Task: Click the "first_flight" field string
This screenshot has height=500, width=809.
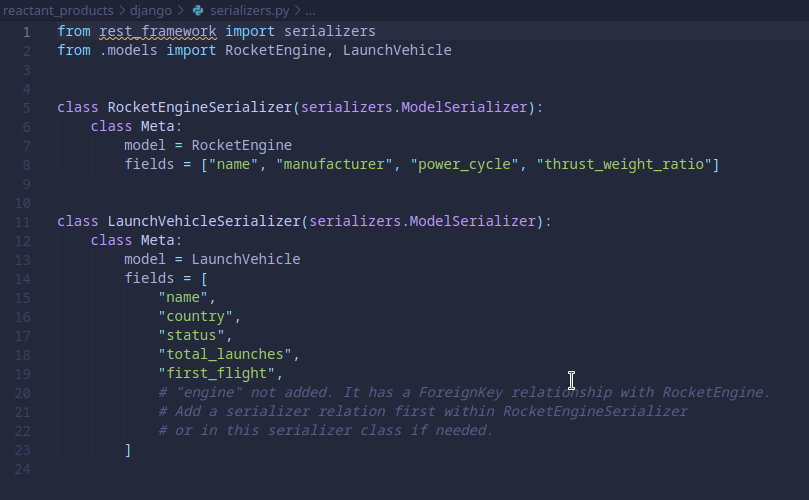Action: (216, 373)
